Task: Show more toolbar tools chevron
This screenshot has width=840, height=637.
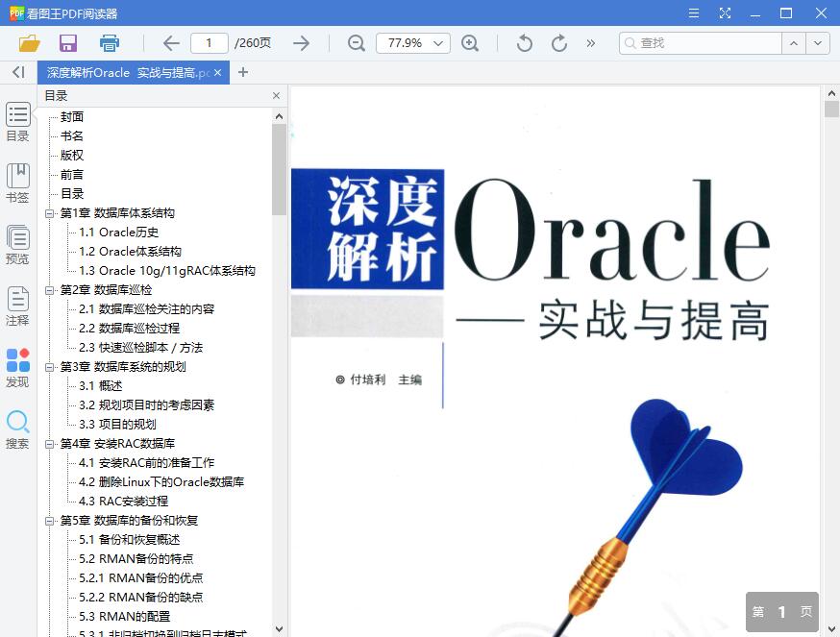Action: tap(591, 43)
